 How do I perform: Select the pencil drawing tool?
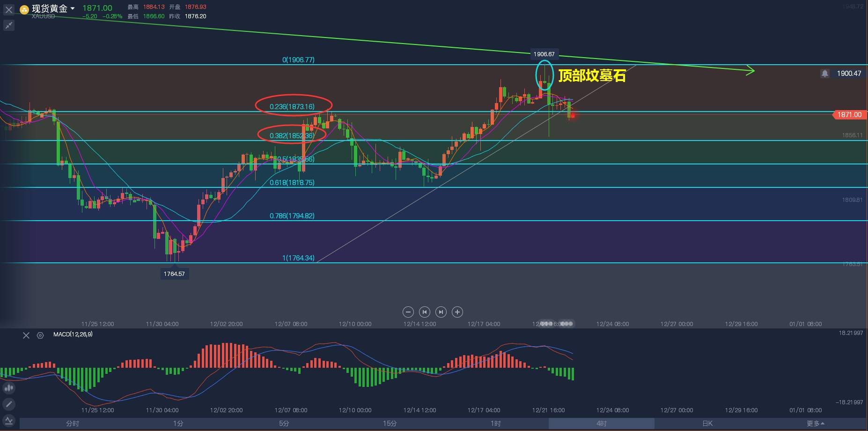9,404
